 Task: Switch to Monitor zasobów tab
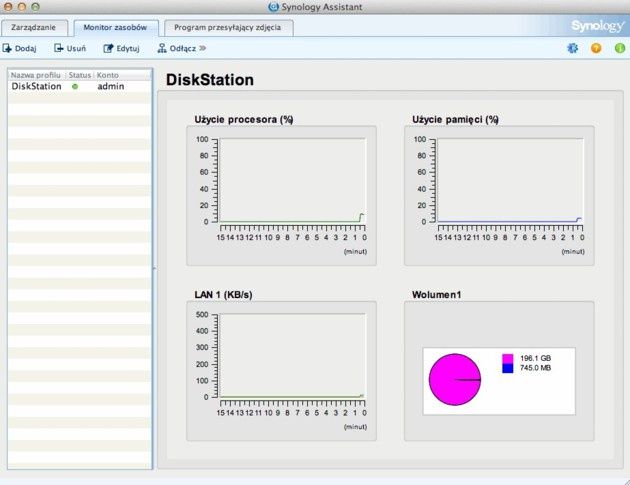coord(116,28)
